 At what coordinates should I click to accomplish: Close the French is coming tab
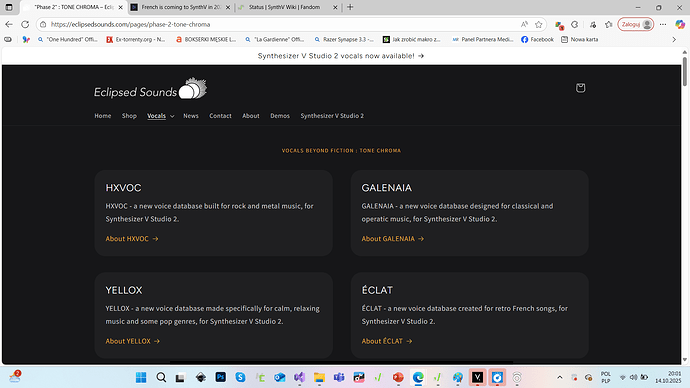228,7
